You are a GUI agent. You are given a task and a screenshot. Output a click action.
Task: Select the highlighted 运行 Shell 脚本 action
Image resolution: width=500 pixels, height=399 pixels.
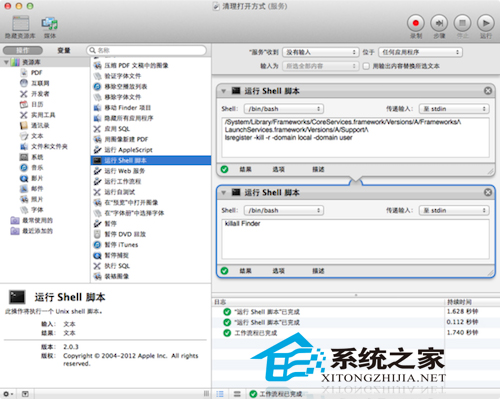tap(151, 160)
